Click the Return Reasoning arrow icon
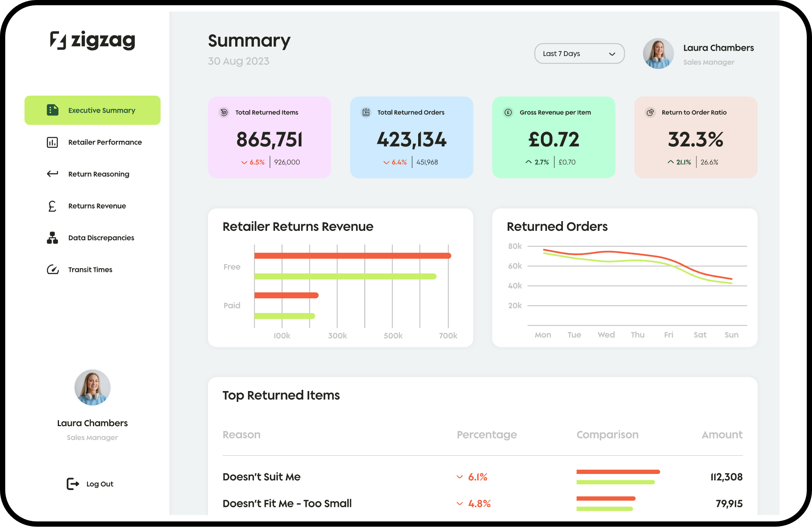This screenshot has width=812, height=527. 52,174
